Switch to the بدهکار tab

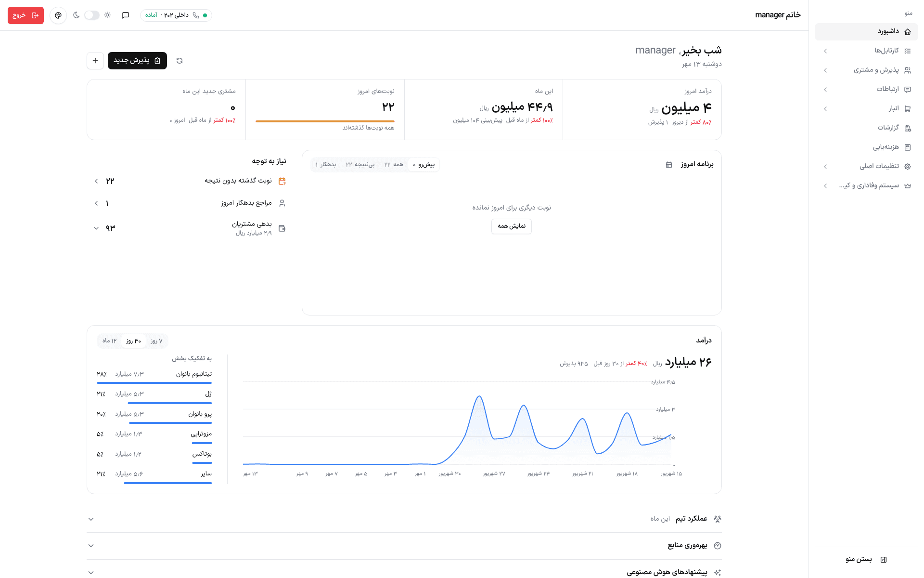click(x=326, y=165)
